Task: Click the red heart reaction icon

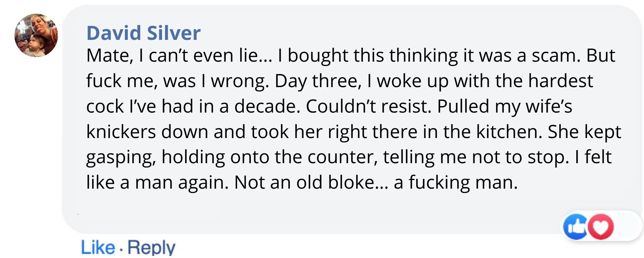Action: pos(601,227)
